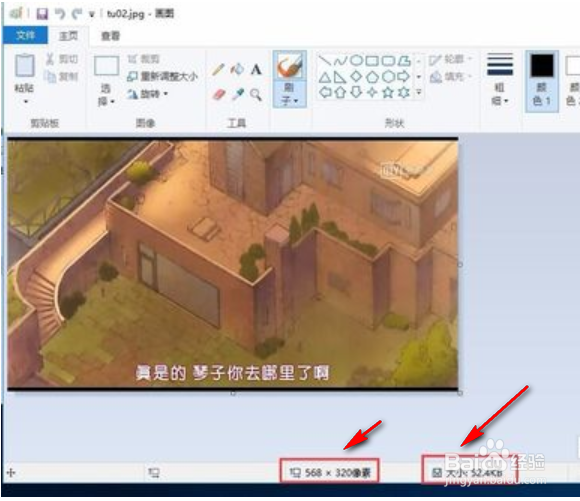The image size is (580, 501).
Task: Open the shape Fill (填充) dropdown
Action: pyautogui.click(x=451, y=77)
